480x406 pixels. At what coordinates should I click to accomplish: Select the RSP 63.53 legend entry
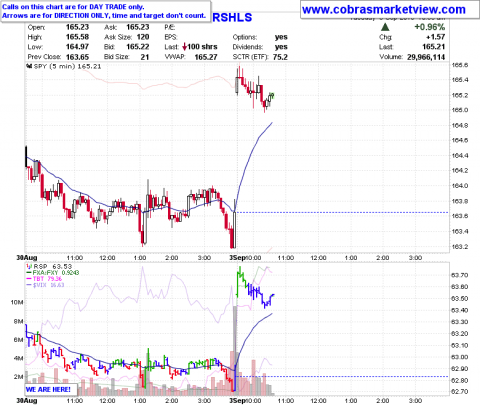(x=49, y=266)
